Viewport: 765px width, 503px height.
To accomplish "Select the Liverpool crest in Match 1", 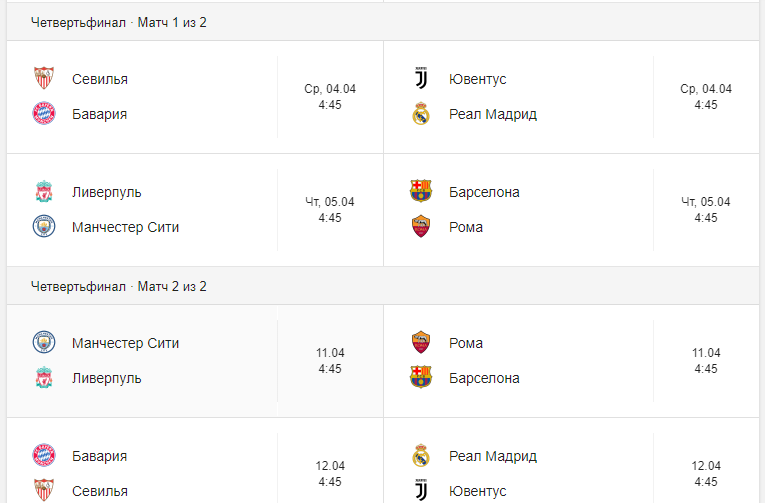I will [43, 192].
